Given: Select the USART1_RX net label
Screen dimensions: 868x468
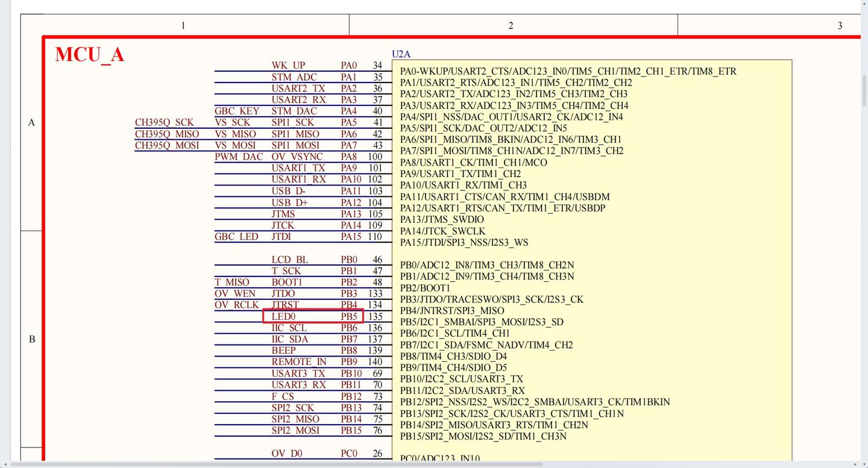Looking at the screenshot, I should [x=299, y=179].
